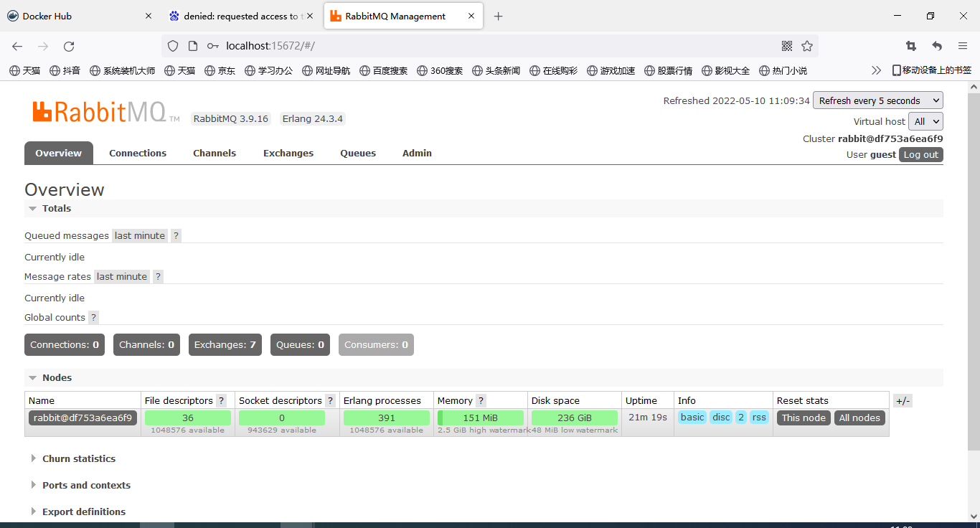Click the RabbitMQ logo
Viewport: 980px width, 528px height.
pos(105,112)
